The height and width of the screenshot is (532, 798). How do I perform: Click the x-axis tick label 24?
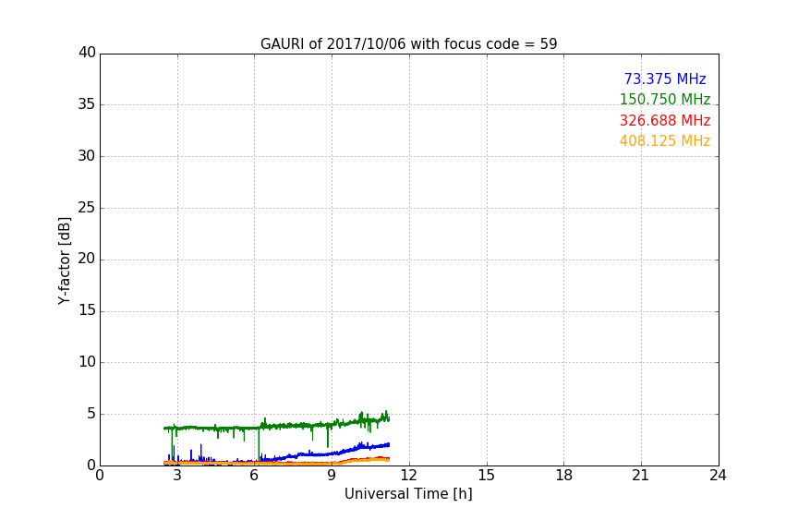[718, 476]
